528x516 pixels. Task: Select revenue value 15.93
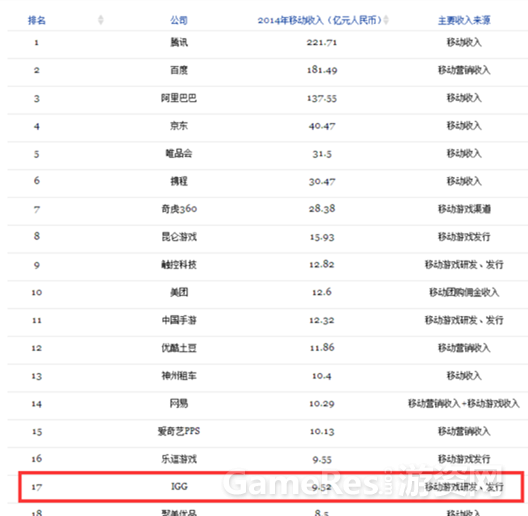click(322, 237)
